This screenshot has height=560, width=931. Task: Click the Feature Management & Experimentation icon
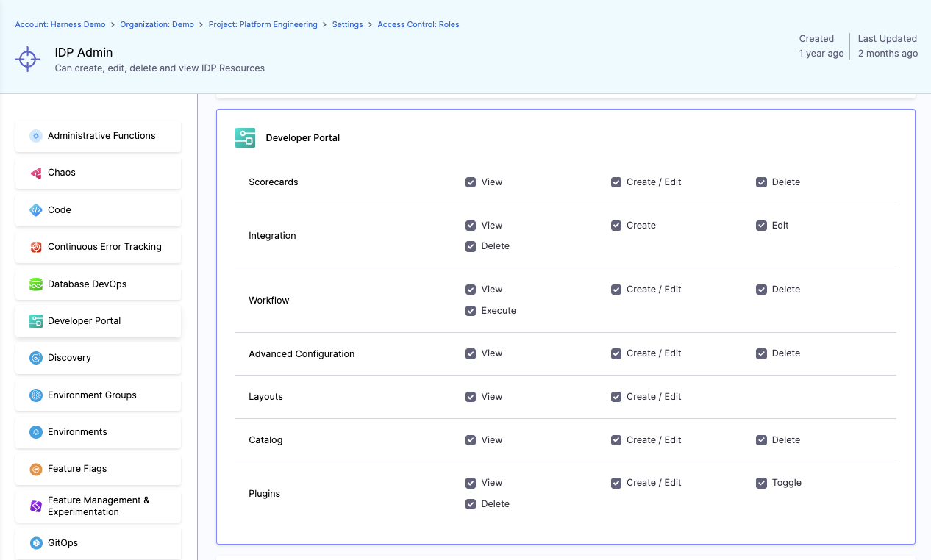(x=36, y=506)
